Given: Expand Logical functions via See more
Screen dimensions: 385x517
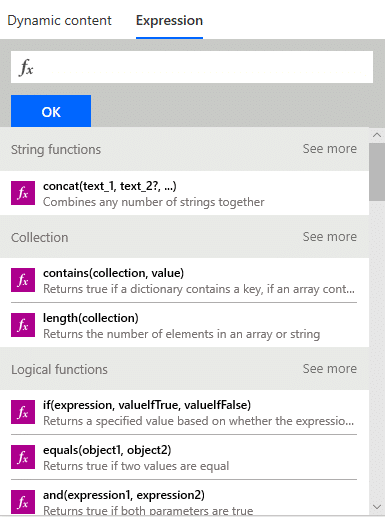Looking at the screenshot, I should 330,369.
